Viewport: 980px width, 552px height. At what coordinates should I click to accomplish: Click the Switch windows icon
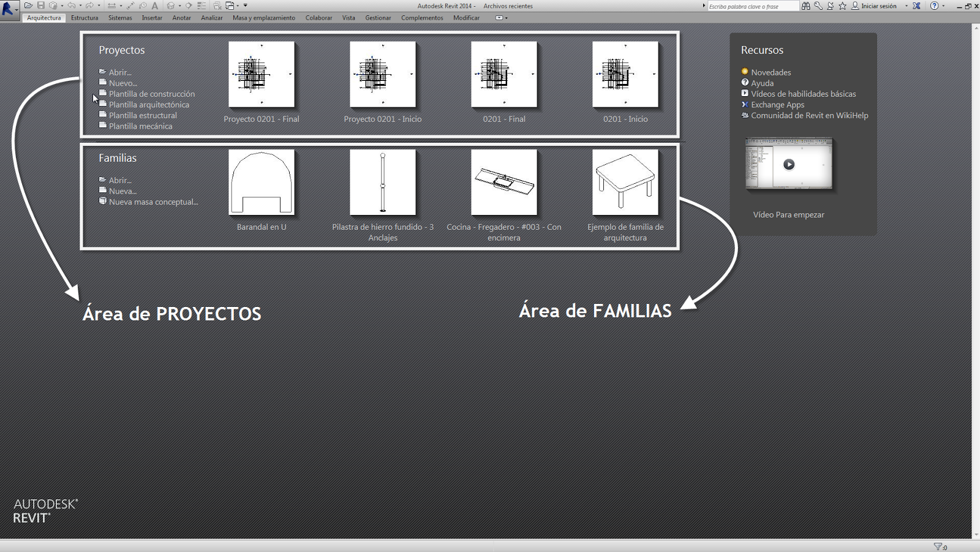click(x=230, y=6)
